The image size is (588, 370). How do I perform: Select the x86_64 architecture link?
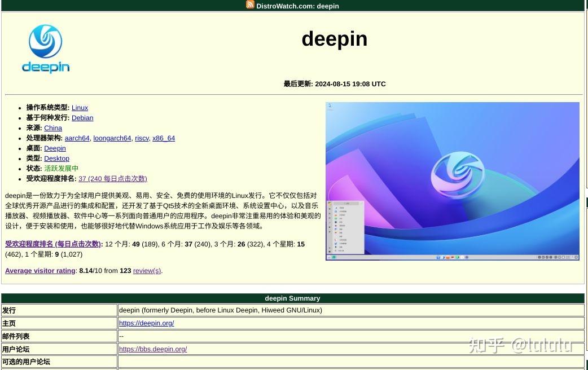click(164, 138)
